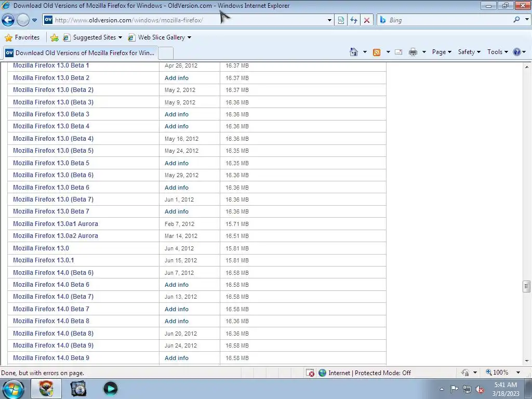
Task: Open Mozilla Firefox 13.0.1 link
Action: click(x=44, y=260)
